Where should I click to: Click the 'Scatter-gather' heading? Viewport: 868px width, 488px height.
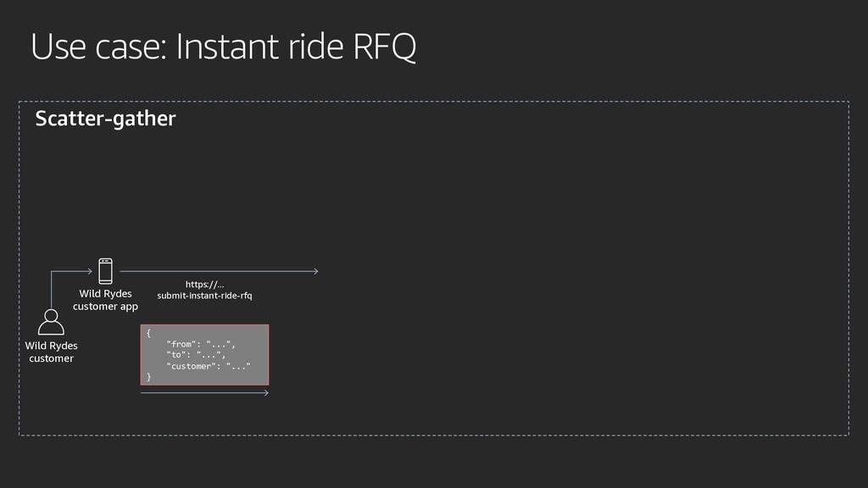[105, 119]
